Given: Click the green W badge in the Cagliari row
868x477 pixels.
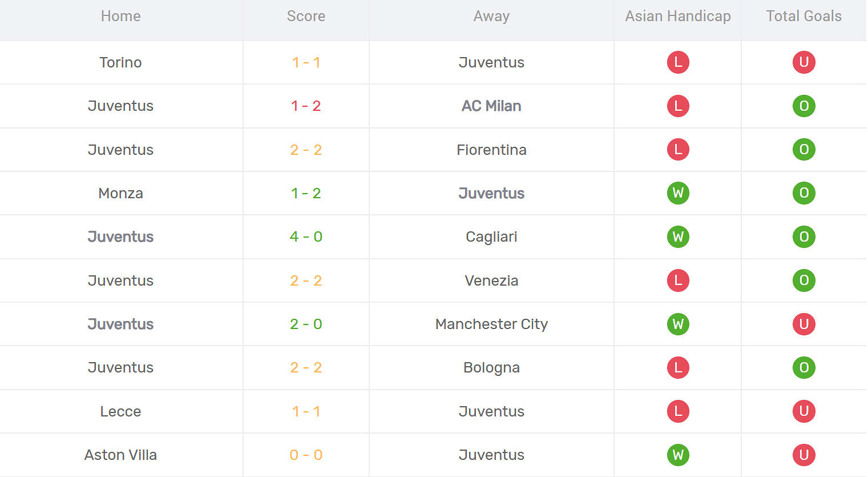Looking at the screenshot, I should (x=678, y=237).
